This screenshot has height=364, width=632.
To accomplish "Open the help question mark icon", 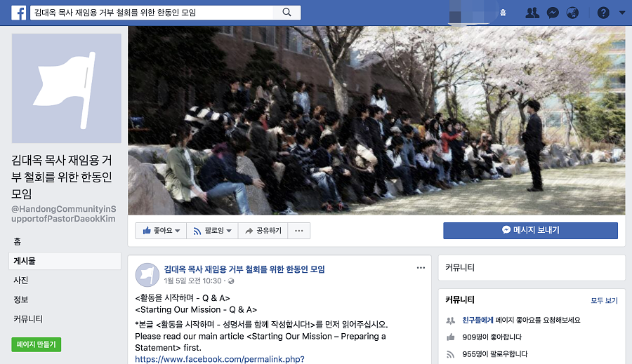I will point(603,13).
